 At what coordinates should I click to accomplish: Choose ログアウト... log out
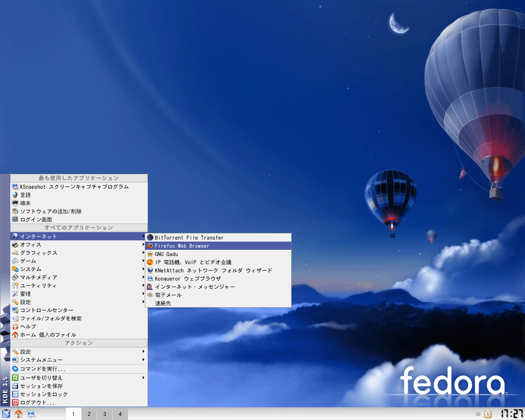[79, 402]
